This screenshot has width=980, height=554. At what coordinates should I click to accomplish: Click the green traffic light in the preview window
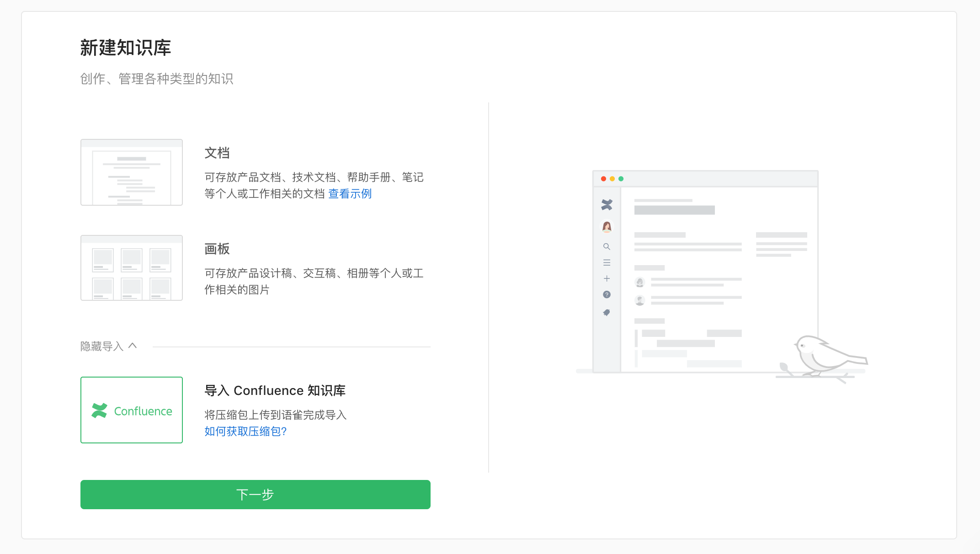tap(621, 179)
